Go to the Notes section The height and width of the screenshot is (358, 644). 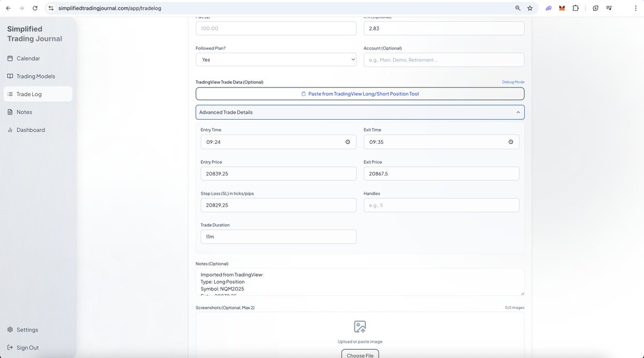pyautogui.click(x=38, y=112)
